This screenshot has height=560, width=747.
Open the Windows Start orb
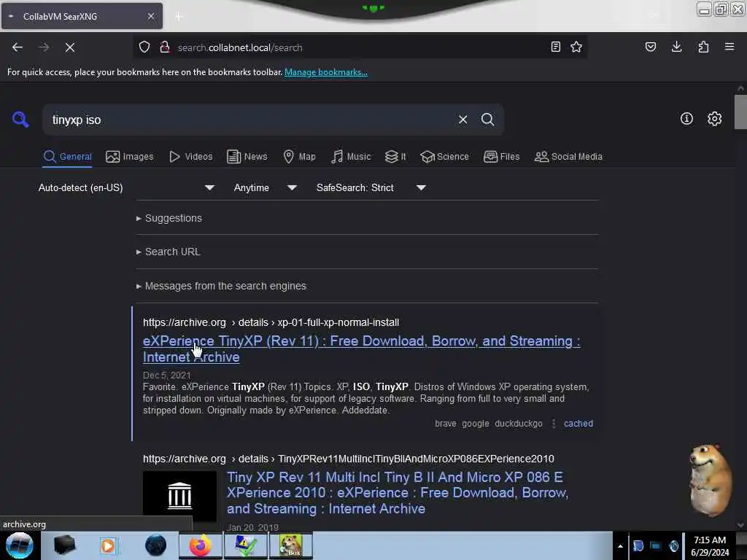[x=20, y=545]
